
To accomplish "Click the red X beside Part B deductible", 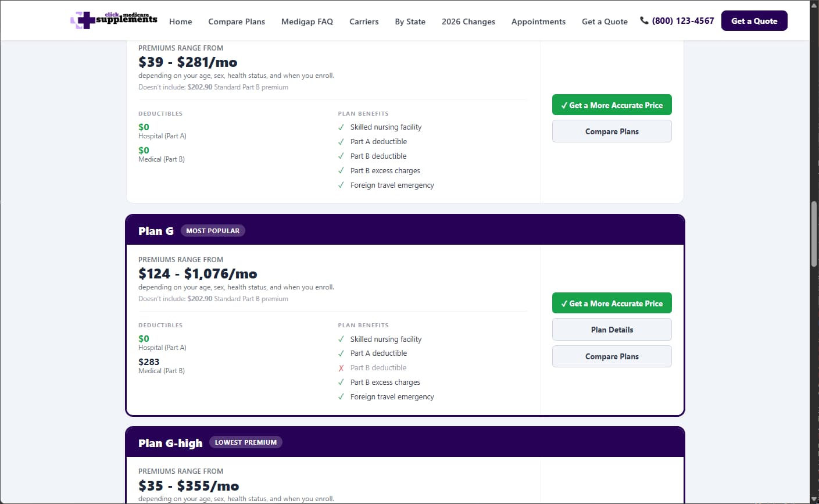I will click(x=341, y=368).
